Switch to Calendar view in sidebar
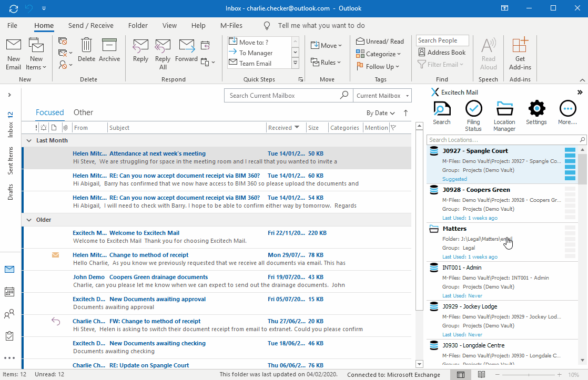The image size is (588, 380). click(x=9, y=292)
